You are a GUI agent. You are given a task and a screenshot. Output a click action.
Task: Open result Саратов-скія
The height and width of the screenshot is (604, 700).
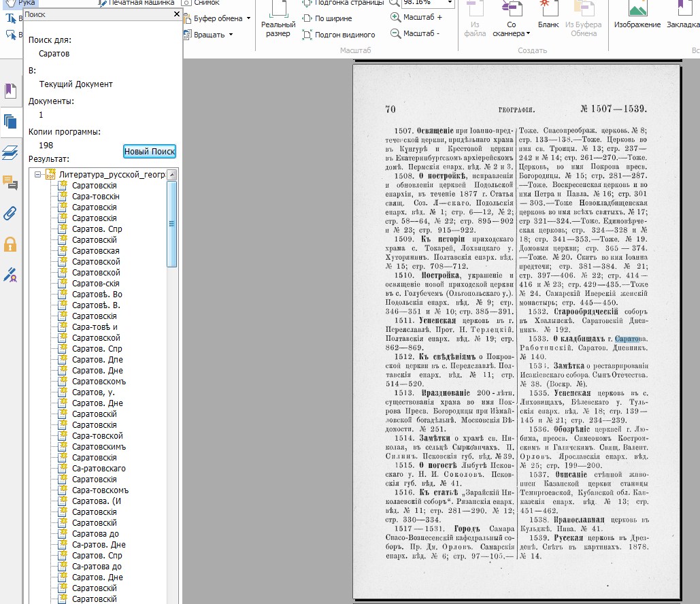click(95, 284)
